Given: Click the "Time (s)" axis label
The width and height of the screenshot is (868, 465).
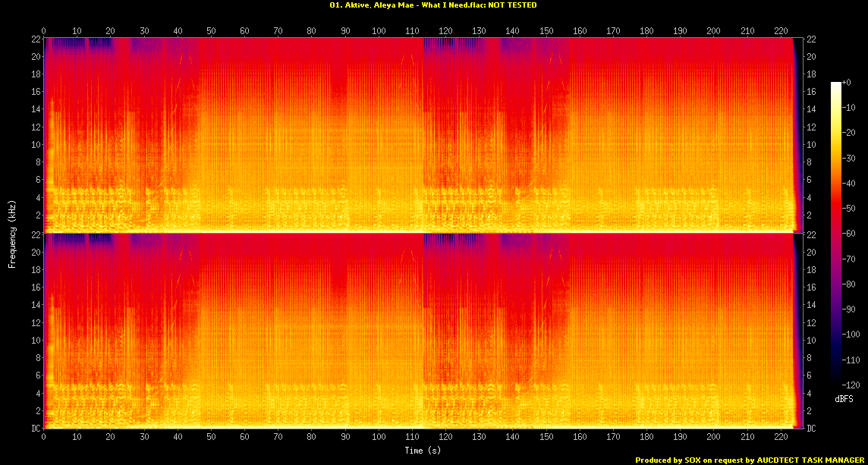Looking at the screenshot, I should click(x=417, y=451).
